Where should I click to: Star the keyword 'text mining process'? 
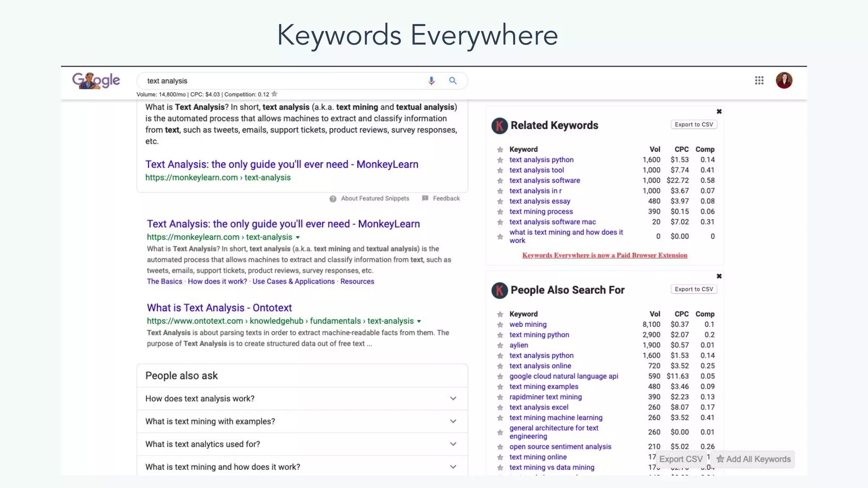point(500,212)
